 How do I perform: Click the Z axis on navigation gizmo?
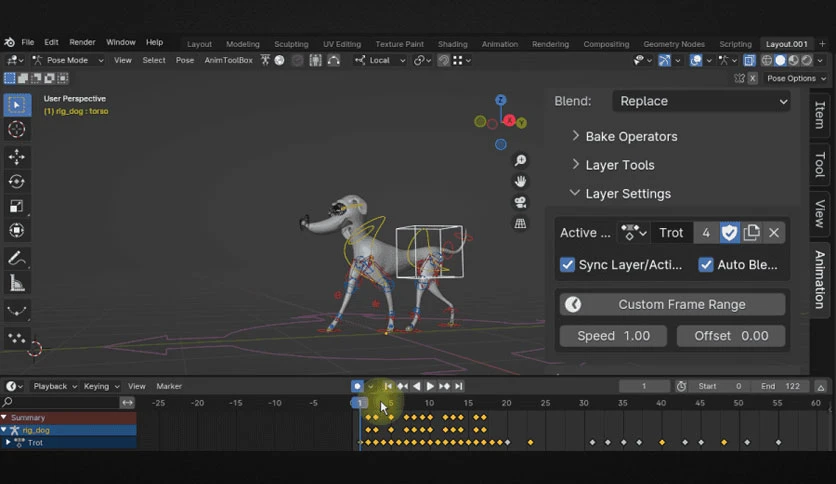[x=500, y=100]
